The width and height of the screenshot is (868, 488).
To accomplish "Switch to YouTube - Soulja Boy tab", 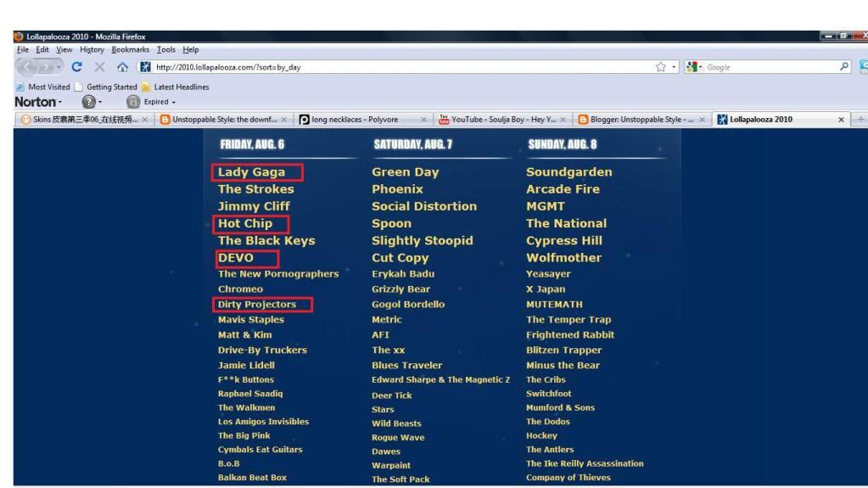I will click(x=502, y=119).
